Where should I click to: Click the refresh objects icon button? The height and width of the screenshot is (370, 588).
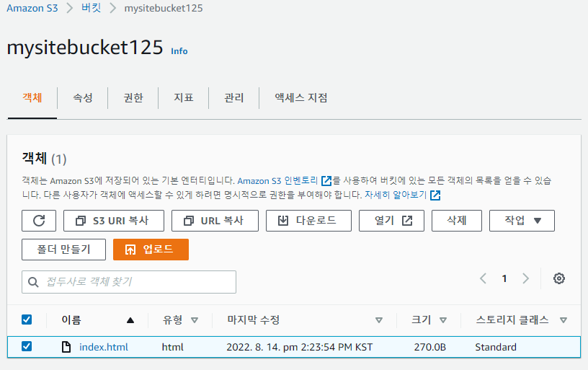(39, 221)
